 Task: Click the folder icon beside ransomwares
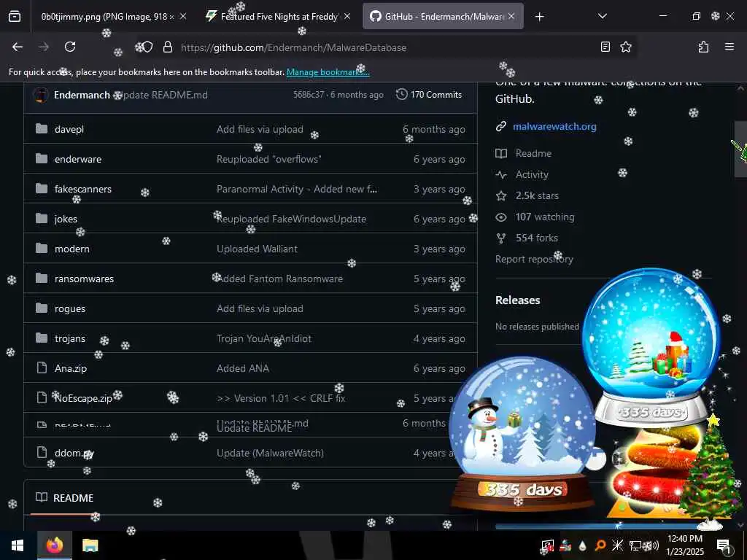click(x=42, y=278)
